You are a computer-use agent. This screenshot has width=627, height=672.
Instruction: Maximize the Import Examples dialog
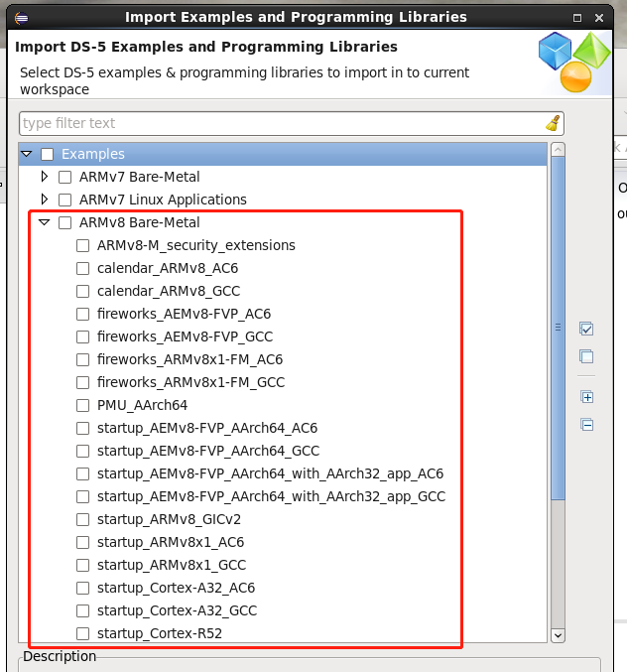tap(577, 18)
